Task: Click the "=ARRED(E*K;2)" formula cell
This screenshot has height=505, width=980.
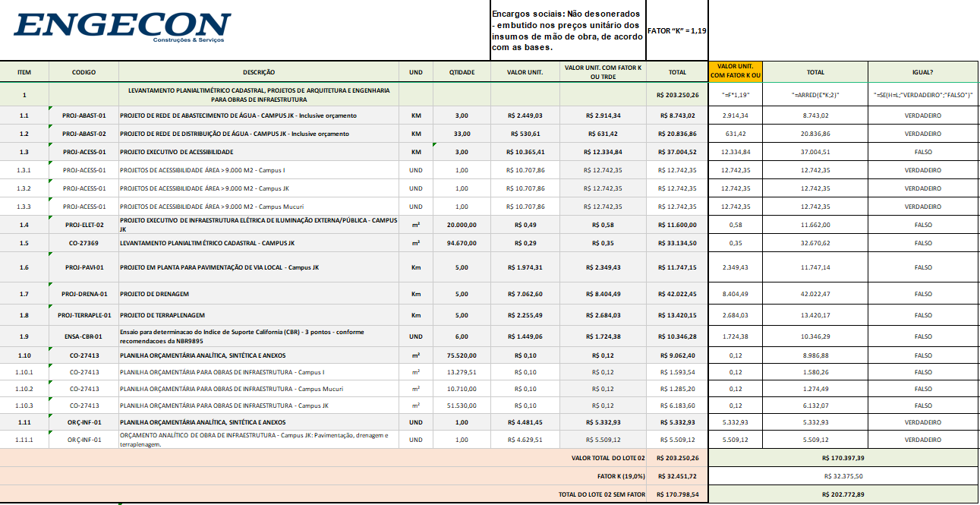Action: [815, 95]
